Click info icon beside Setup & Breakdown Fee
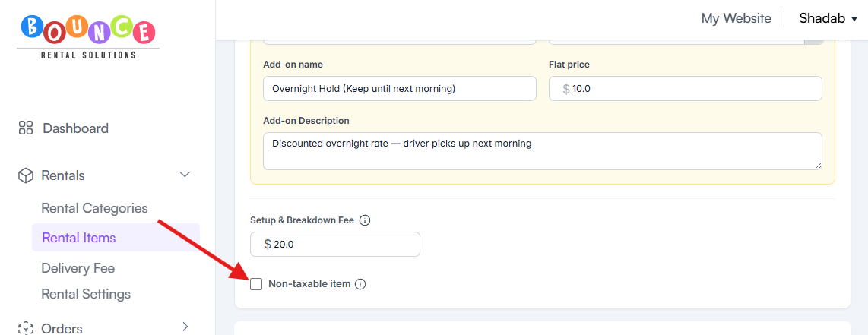 pyautogui.click(x=365, y=220)
